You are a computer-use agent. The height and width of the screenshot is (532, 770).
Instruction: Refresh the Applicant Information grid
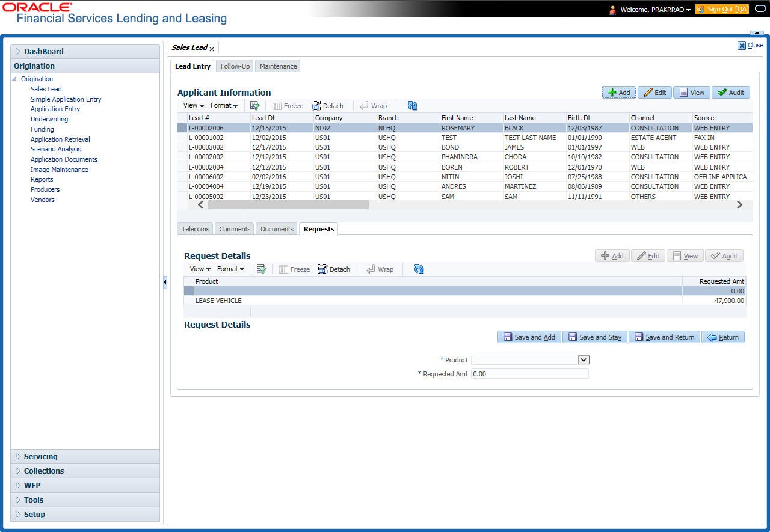pyautogui.click(x=412, y=105)
